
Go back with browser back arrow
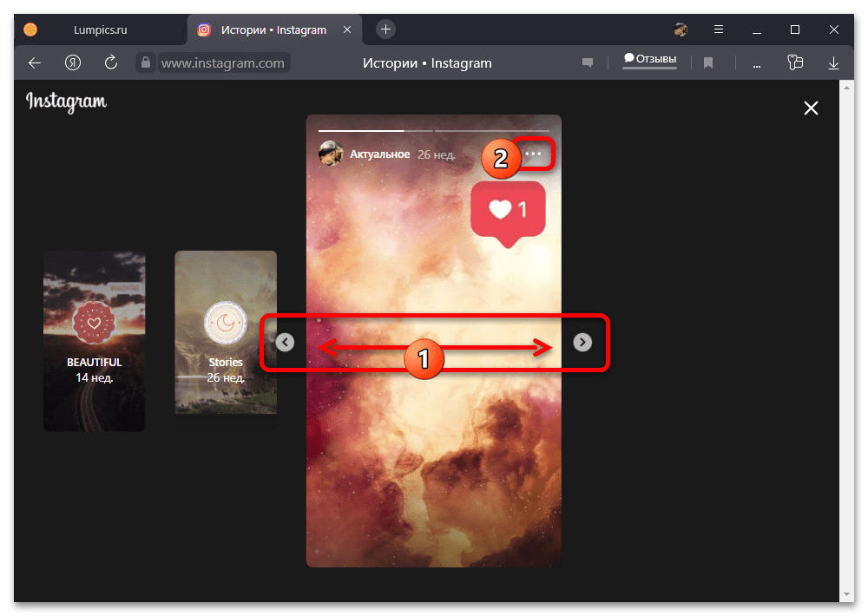pyautogui.click(x=35, y=62)
